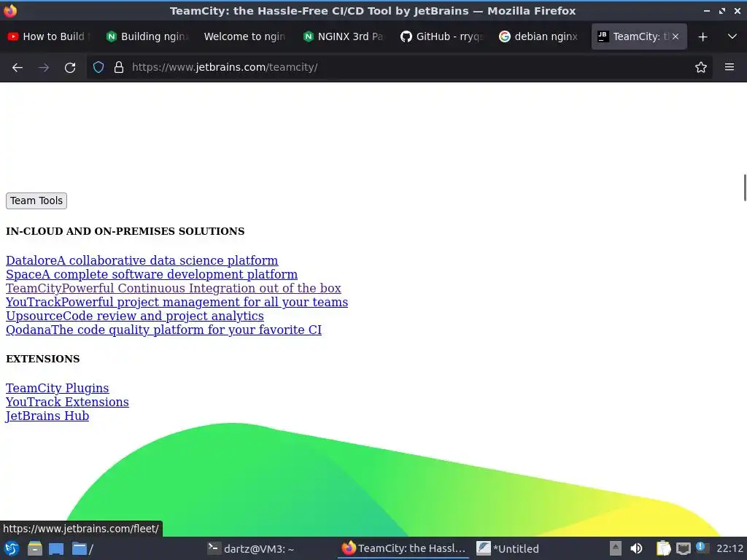
Task: Open the JetBrains Hub link
Action: [x=47, y=416]
